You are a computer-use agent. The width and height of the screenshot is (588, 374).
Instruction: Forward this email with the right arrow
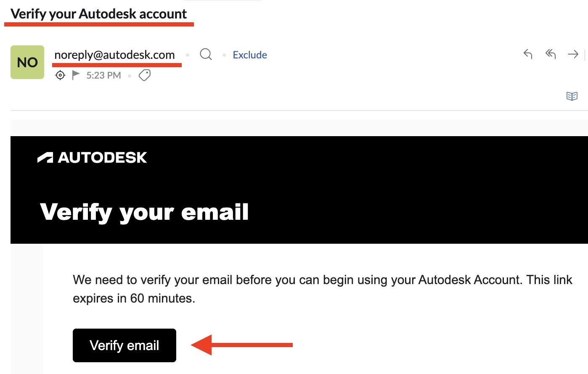pyautogui.click(x=573, y=54)
